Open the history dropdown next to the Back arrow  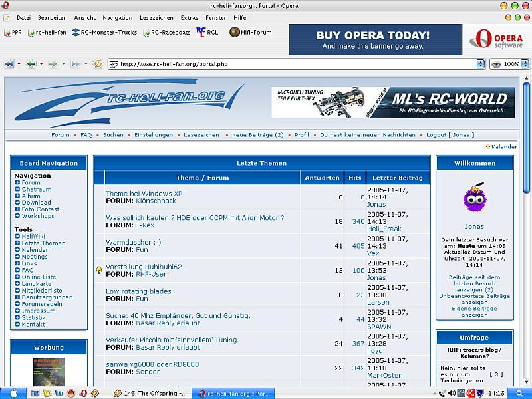pyautogui.click(x=41, y=63)
